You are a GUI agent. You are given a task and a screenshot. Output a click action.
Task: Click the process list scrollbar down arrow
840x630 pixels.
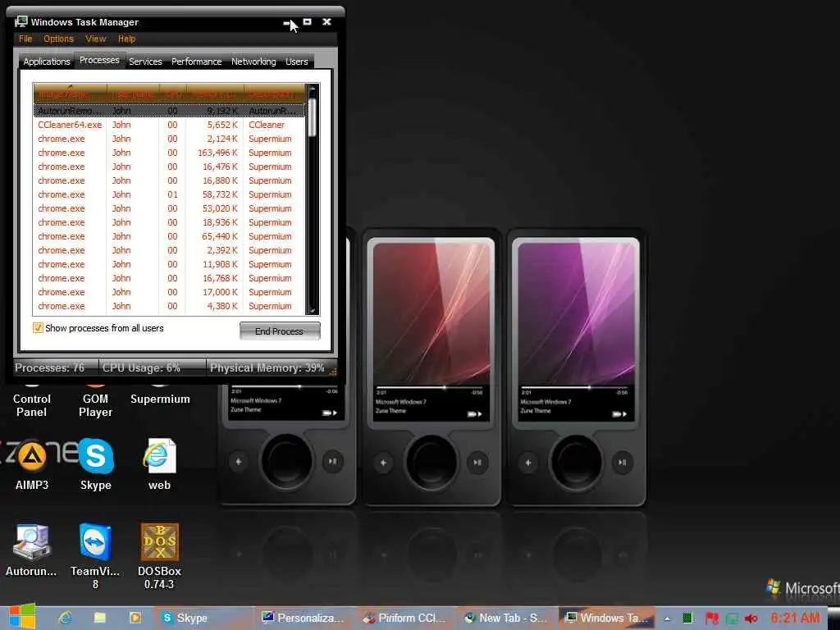313,309
